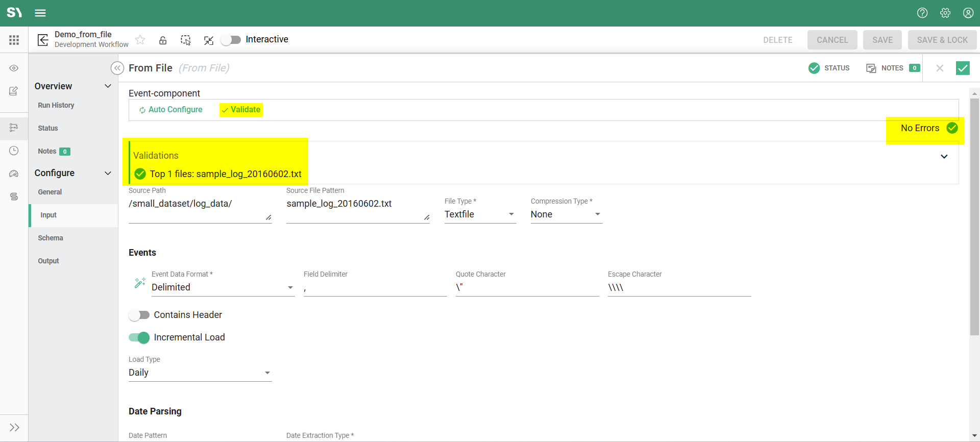980x442 pixels.
Task: Open the help question mark icon
Action: click(922, 13)
